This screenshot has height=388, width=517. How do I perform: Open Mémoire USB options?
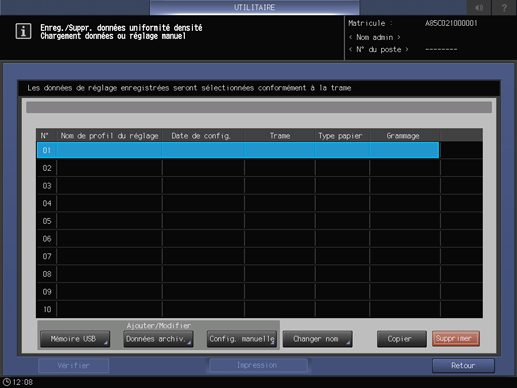(75, 339)
